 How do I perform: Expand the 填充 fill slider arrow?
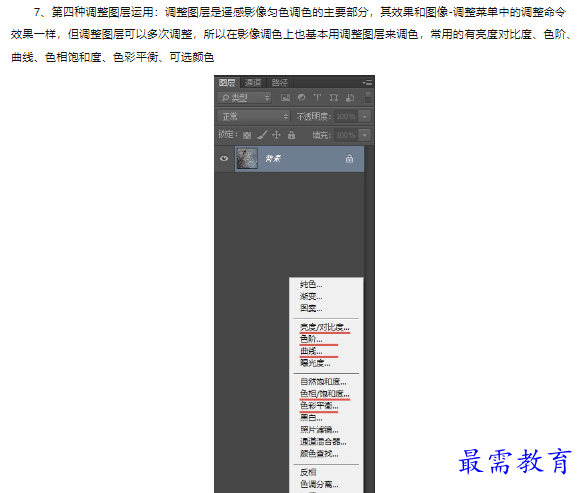click(365, 135)
